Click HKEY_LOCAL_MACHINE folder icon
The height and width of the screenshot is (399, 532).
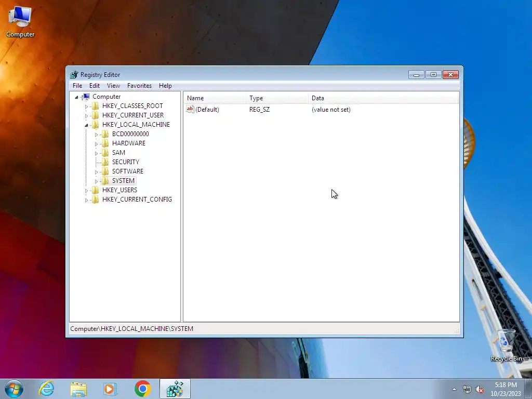pyautogui.click(x=96, y=125)
